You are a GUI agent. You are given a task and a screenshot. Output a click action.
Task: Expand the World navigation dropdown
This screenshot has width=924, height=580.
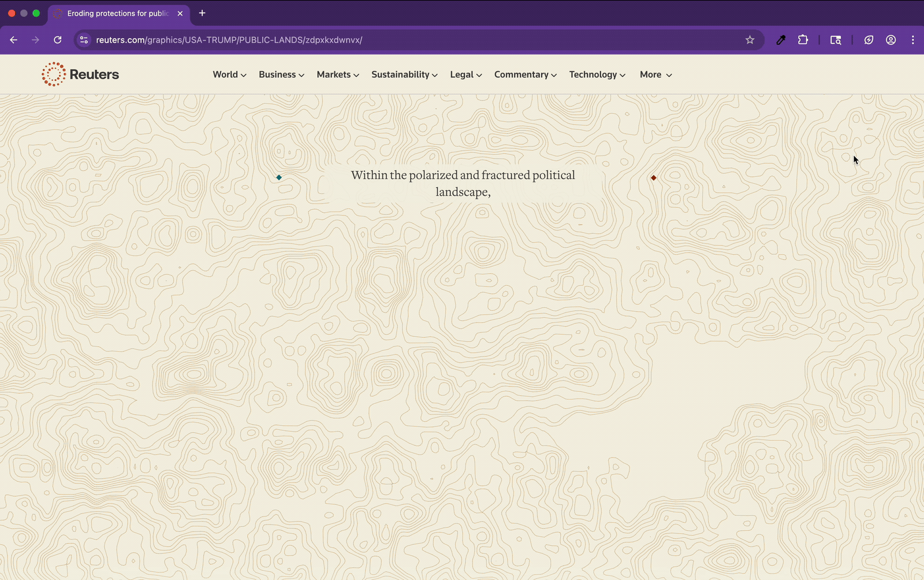[229, 75]
